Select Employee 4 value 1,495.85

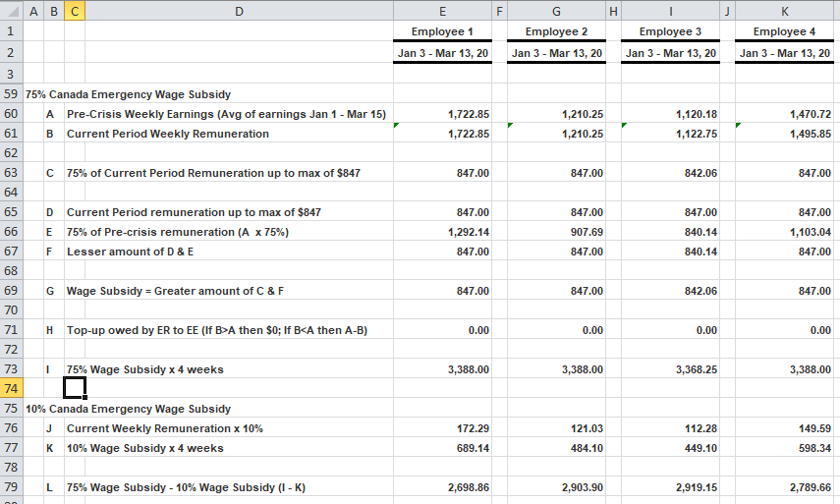point(784,134)
